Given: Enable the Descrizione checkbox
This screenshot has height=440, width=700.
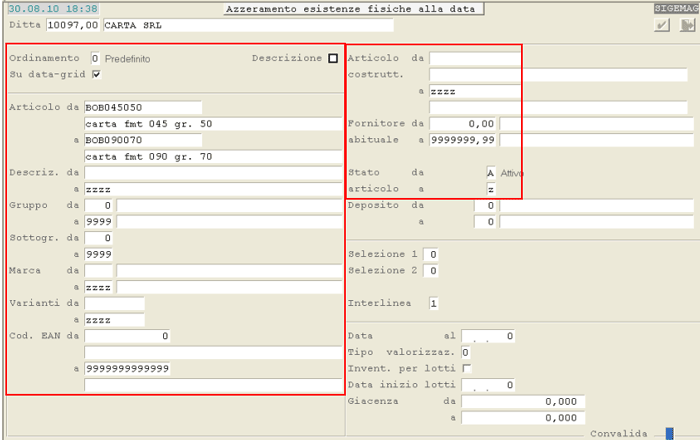Looking at the screenshot, I should (x=333, y=58).
